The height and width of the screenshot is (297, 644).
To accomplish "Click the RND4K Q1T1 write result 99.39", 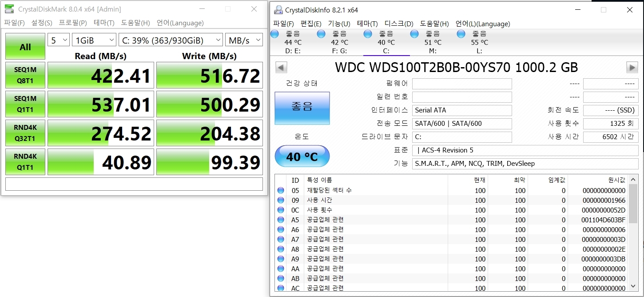I will tap(210, 162).
